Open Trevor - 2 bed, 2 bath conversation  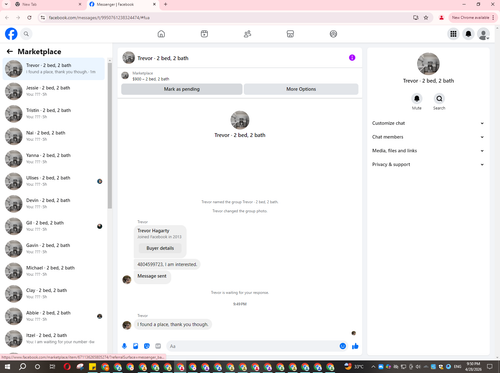[54, 69]
